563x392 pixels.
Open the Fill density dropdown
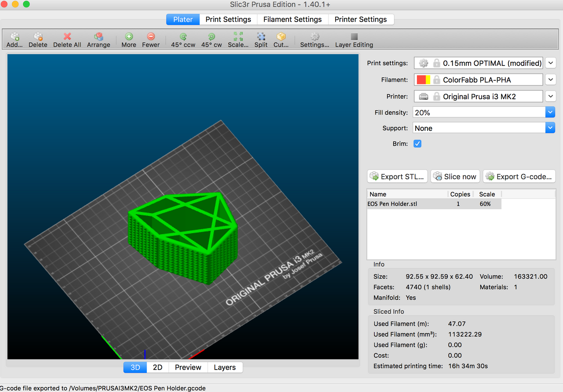(x=550, y=113)
